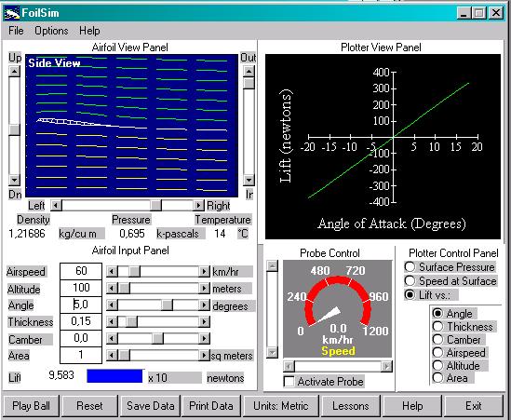The width and height of the screenshot is (511, 420).
Task: Click probe horizontal scrollbar right arrow
Action: tap(386, 367)
